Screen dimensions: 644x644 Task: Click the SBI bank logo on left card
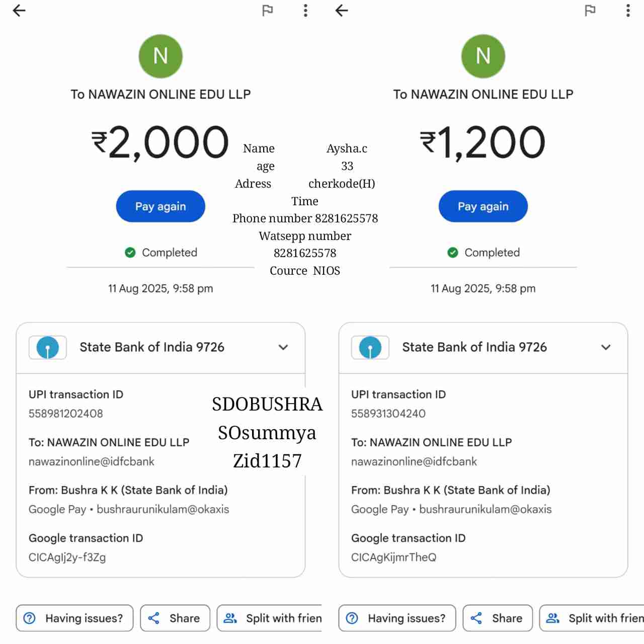pos(48,347)
